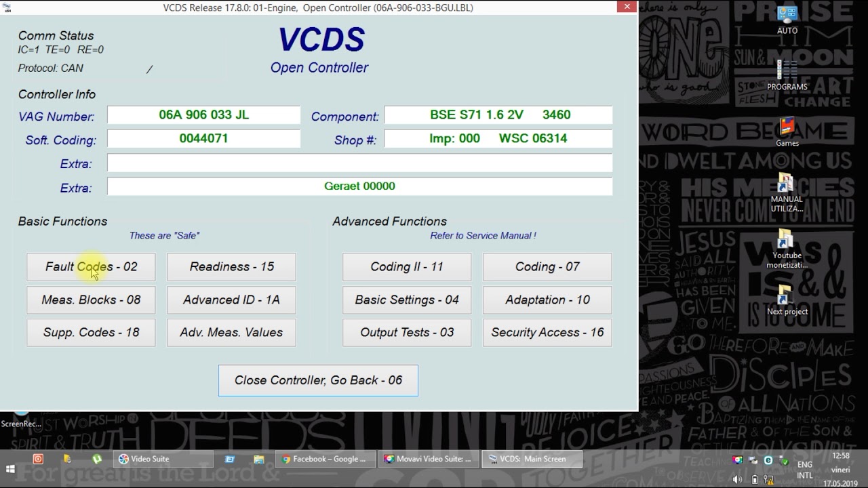The width and height of the screenshot is (868, 488).
Task: Click the network warning tray icon
Action: [769, 479]
